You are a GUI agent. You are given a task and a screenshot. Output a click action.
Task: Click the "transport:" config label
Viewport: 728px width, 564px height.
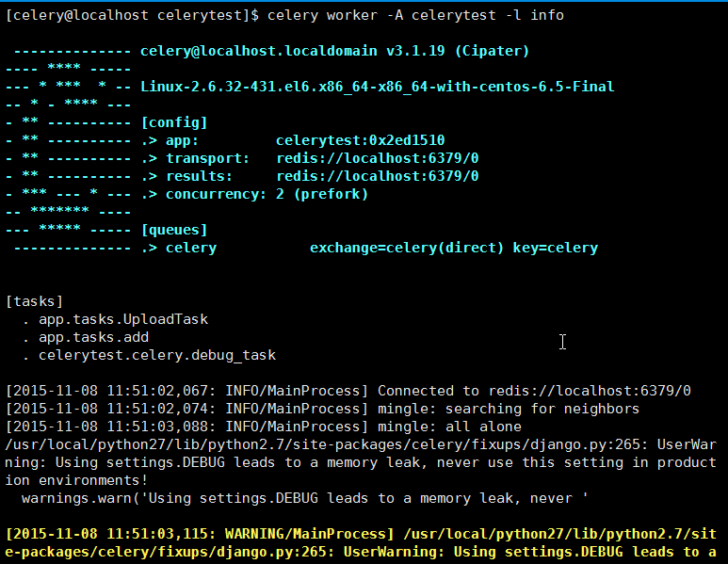208,158
